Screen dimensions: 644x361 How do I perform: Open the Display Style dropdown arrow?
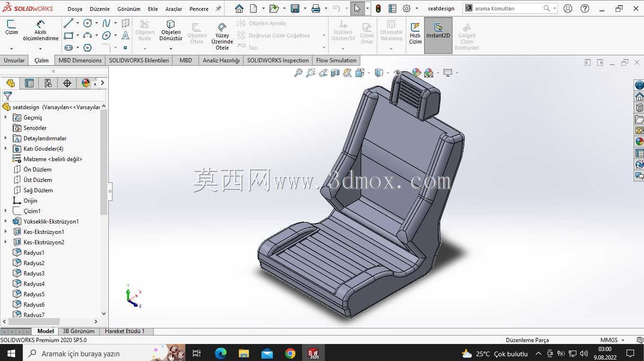point(388,73)
